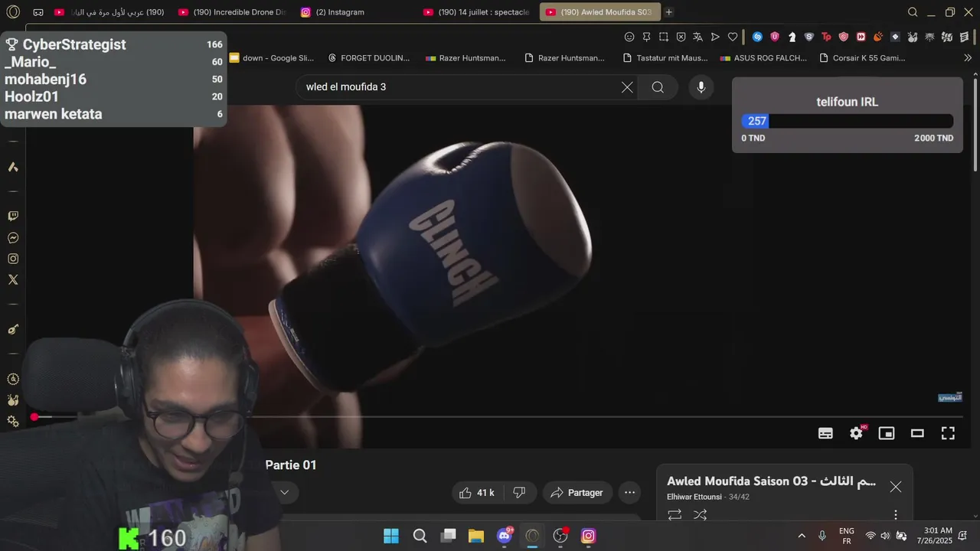Open Twitch from the browser sidebar
The width and height of the screenshot is (980, 551).
13,217
